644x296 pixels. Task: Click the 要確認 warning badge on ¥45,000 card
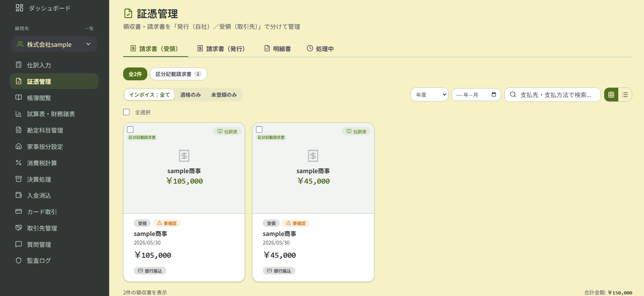[x=296, y=223]
